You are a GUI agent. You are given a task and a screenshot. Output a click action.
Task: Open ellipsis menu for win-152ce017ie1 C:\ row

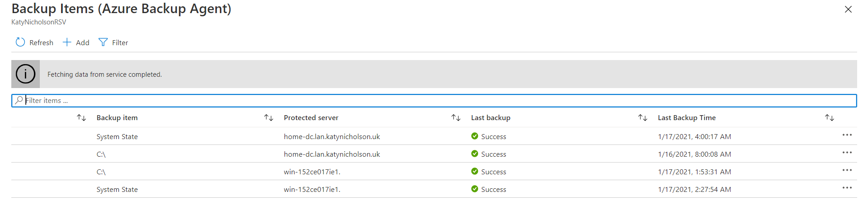point(847,171)
